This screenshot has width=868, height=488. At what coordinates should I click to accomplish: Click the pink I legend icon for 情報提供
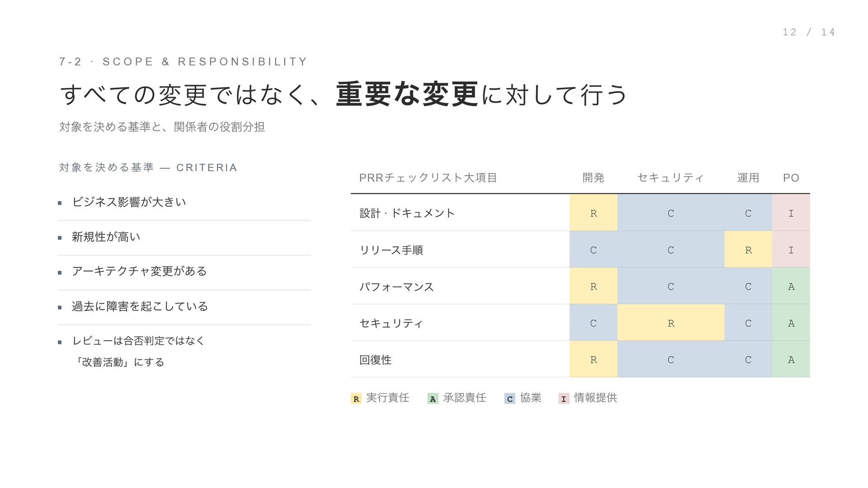563,399
